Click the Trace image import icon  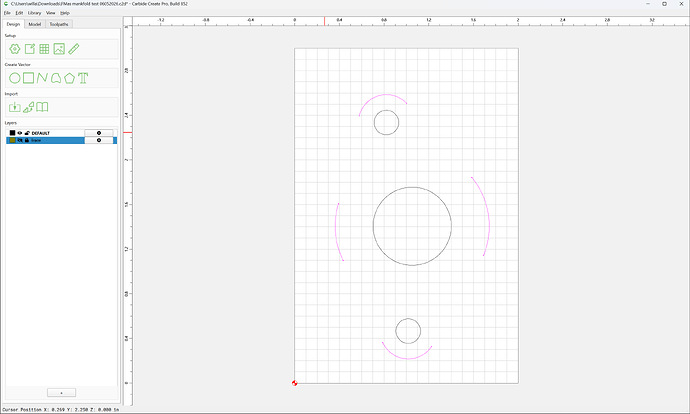pos(29,107)
